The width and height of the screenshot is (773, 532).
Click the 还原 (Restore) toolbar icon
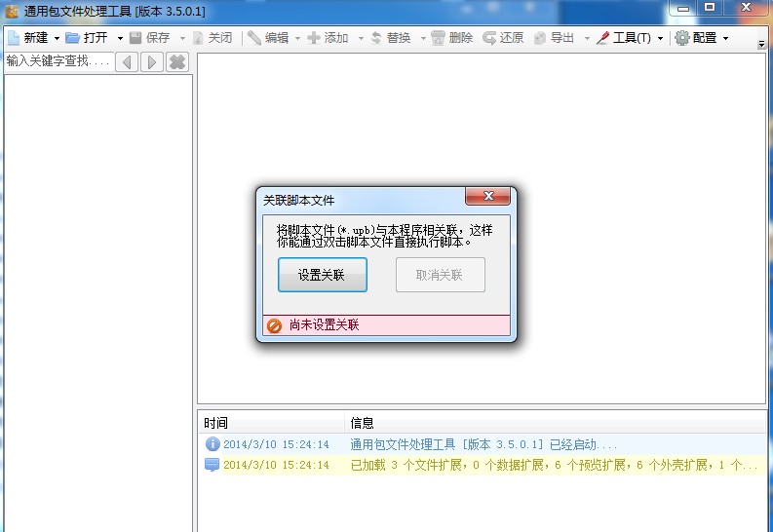490,38
